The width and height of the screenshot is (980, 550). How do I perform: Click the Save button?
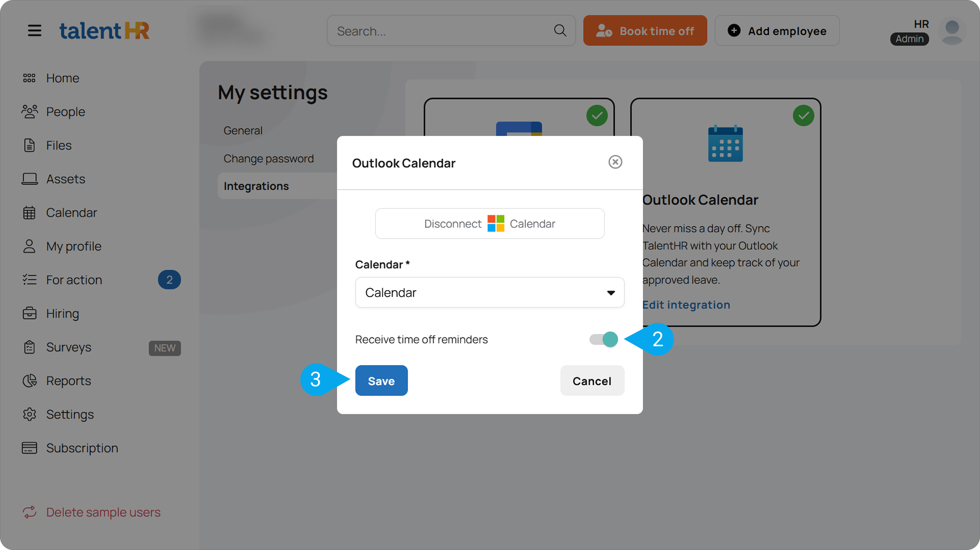[x=381, y=380]
